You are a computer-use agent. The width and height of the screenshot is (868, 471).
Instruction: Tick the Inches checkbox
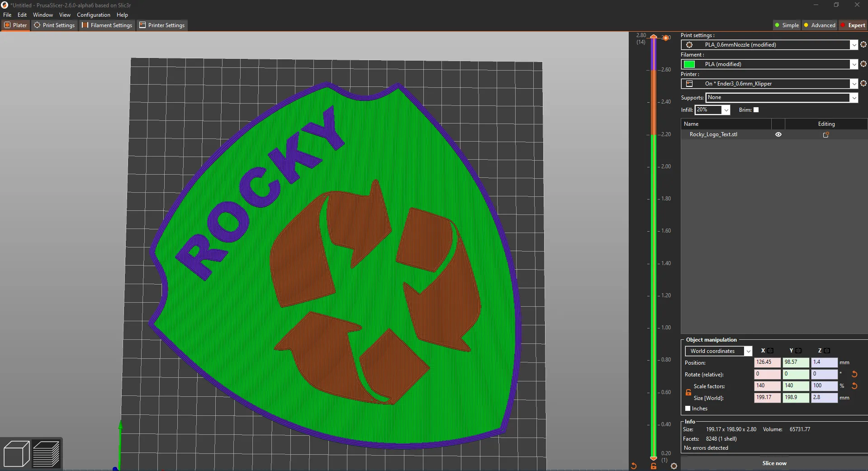688,409
